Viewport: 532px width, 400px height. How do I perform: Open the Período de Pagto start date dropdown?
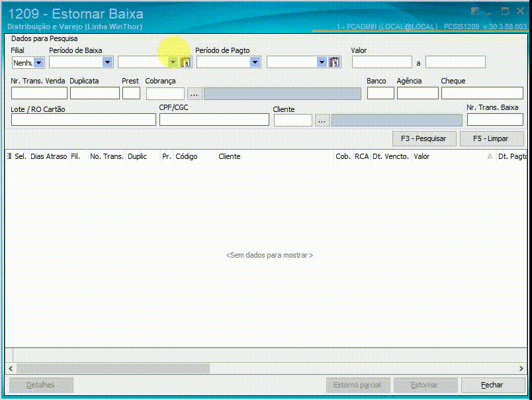point(255,62)
